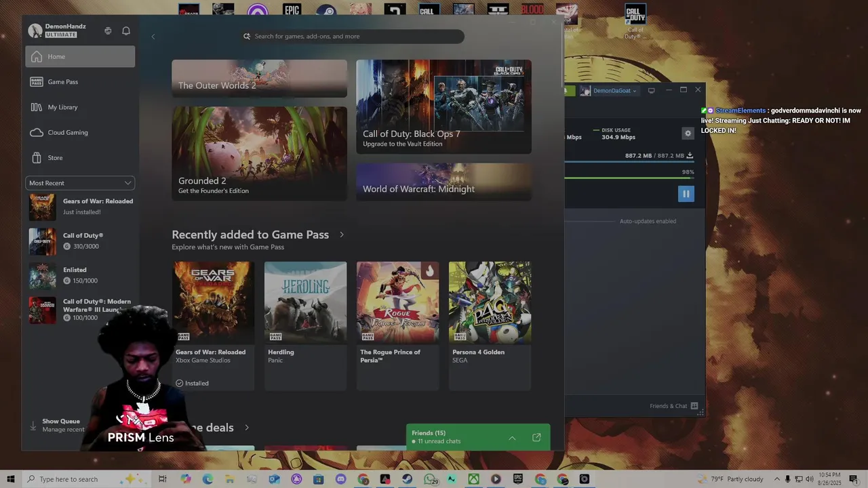
Task: Pop out the Friends chat window
Action: click(x=536, y=438)
